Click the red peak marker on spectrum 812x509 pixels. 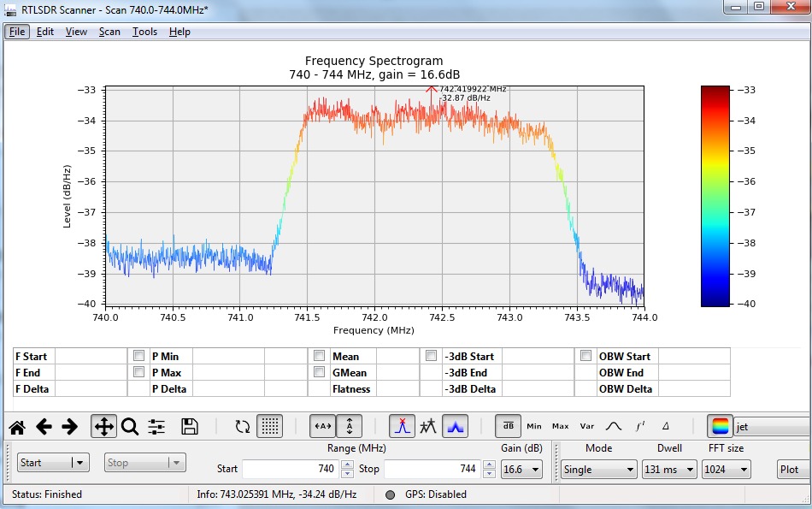point(432,89)
